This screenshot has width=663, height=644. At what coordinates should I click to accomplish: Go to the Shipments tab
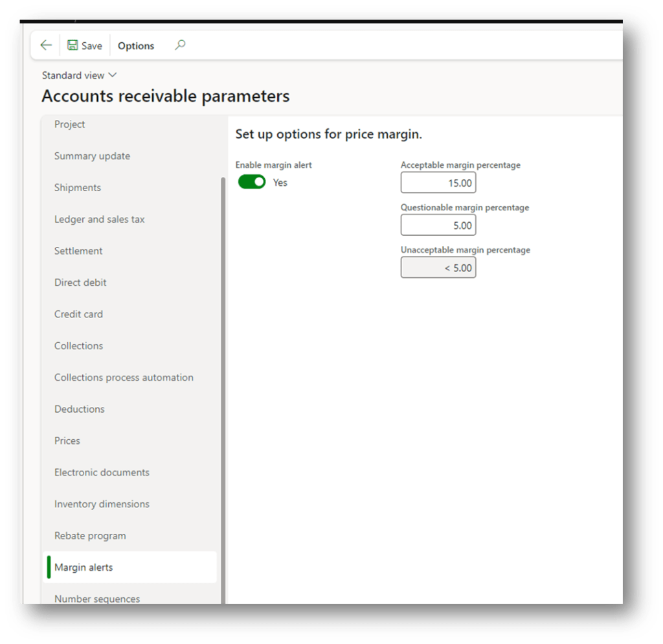click(x=78, y=188)
